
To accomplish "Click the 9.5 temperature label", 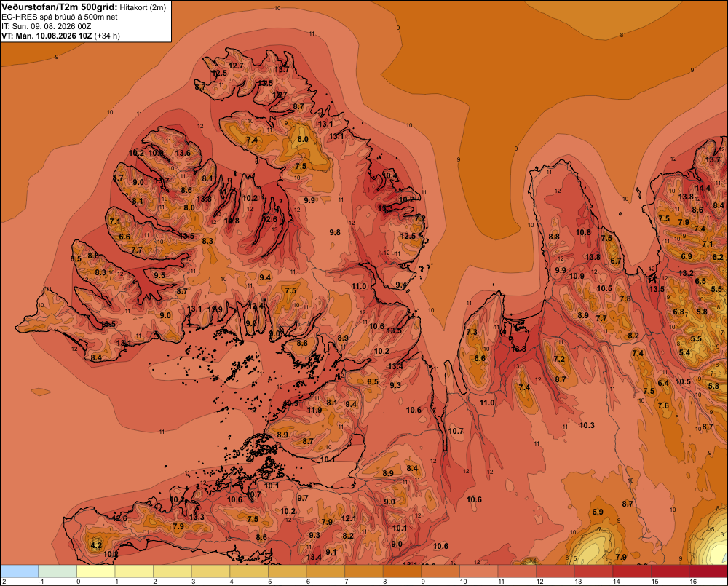I will coord(159,275).
